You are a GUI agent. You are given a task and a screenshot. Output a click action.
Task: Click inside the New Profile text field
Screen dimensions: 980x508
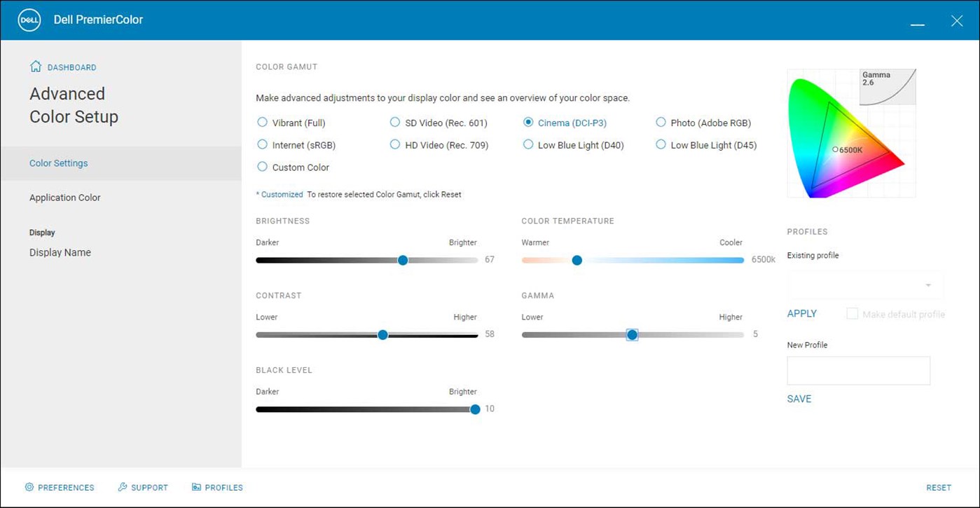click(x=858, y=370)
